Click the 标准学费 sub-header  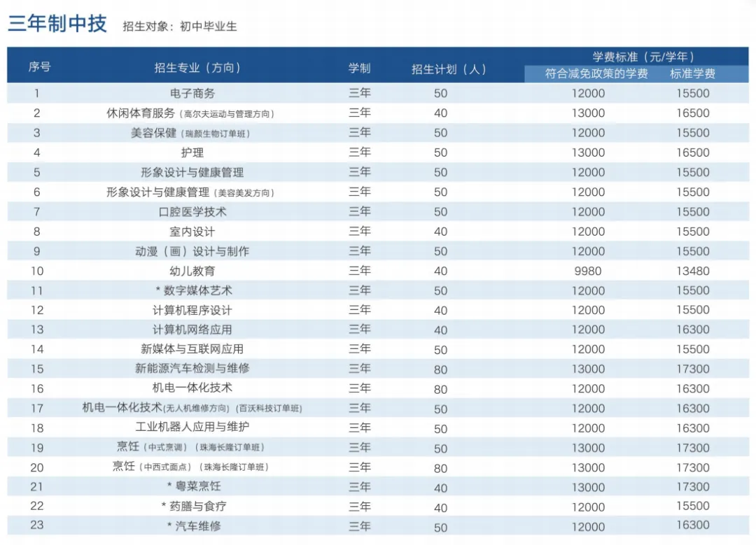[x=693, y=73]
